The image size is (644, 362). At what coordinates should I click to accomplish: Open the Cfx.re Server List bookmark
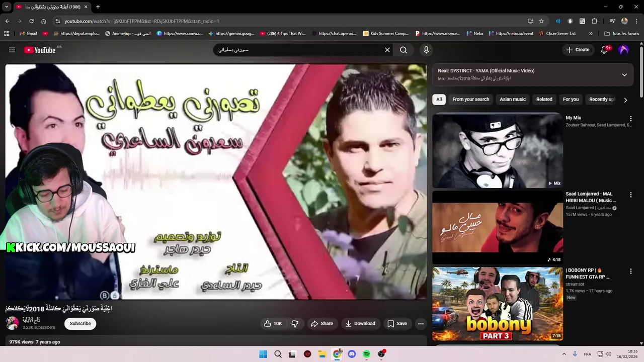[x=557, y=34]
